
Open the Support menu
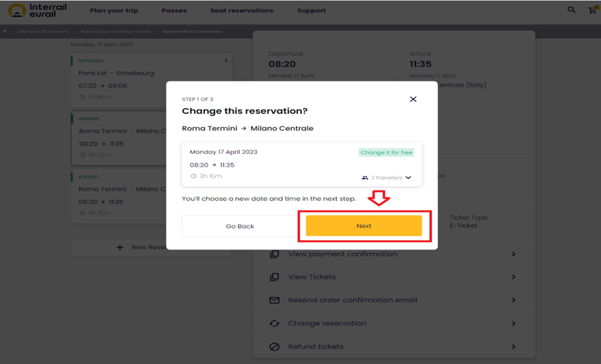[x=311, y=11]
